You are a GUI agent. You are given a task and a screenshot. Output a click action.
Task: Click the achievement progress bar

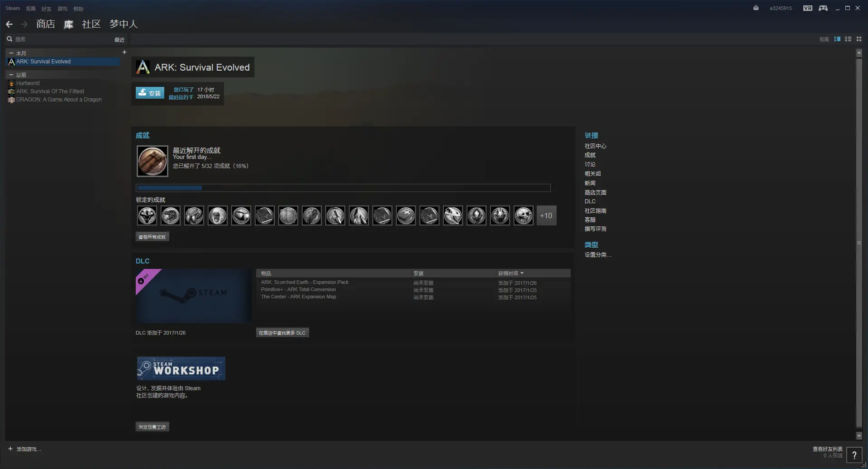pos(343,188)
